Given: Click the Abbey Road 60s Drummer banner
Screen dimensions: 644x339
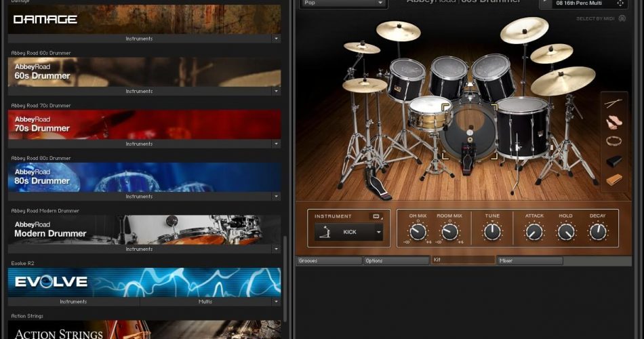Looking at the screenshot, I should tap(144, 72).
